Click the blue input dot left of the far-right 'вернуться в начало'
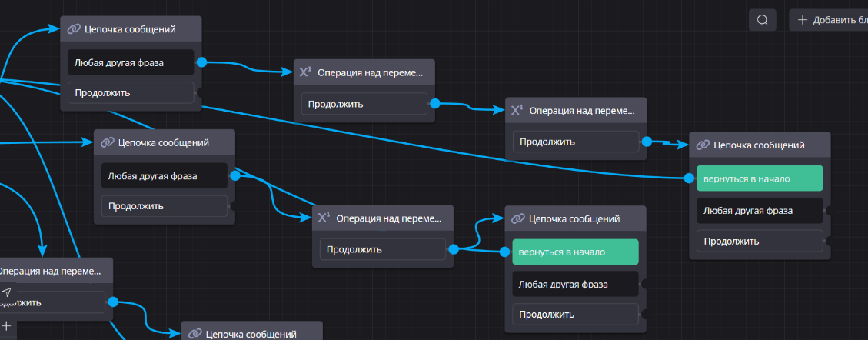This screenshot has width=868, height=340. coord(689,178)
